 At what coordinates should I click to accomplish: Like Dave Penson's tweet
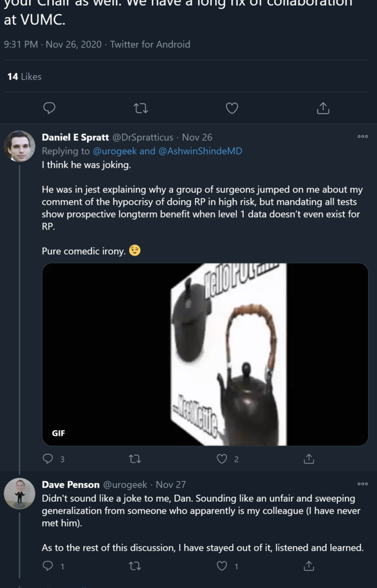[222, 566]
